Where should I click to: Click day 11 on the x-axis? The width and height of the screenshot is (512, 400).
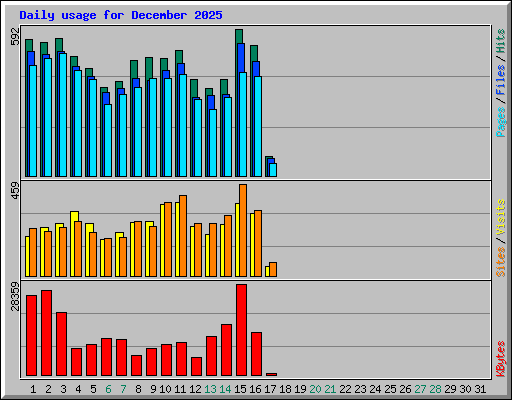(180, 389)
